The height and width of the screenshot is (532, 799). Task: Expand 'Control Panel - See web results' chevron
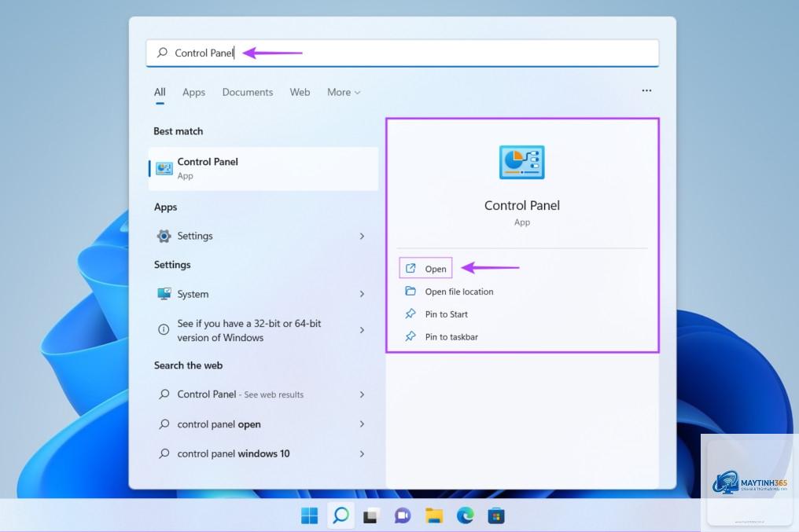pyautogui.click(x=362, y=394)
